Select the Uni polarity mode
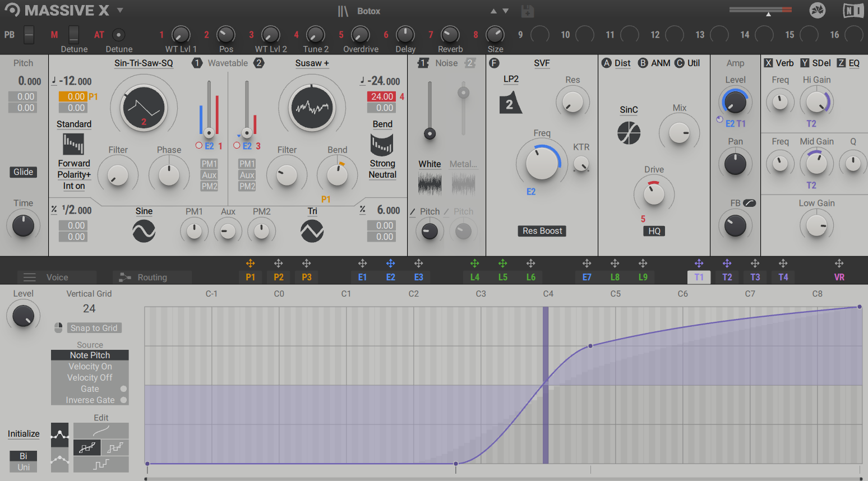Image resolution: width=868 pixels, height=481 pixels. tap(24, 468)
